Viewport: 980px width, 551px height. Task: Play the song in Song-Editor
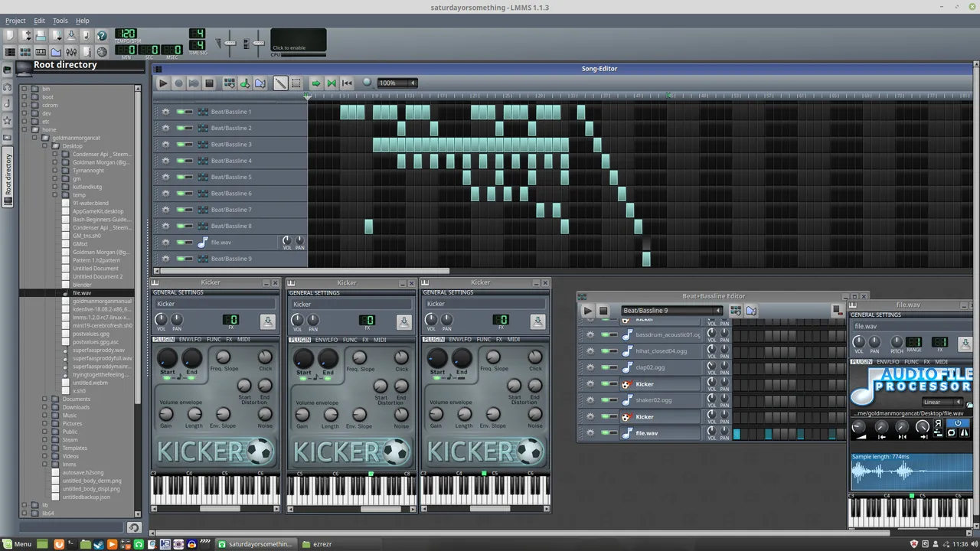[162, 83]
